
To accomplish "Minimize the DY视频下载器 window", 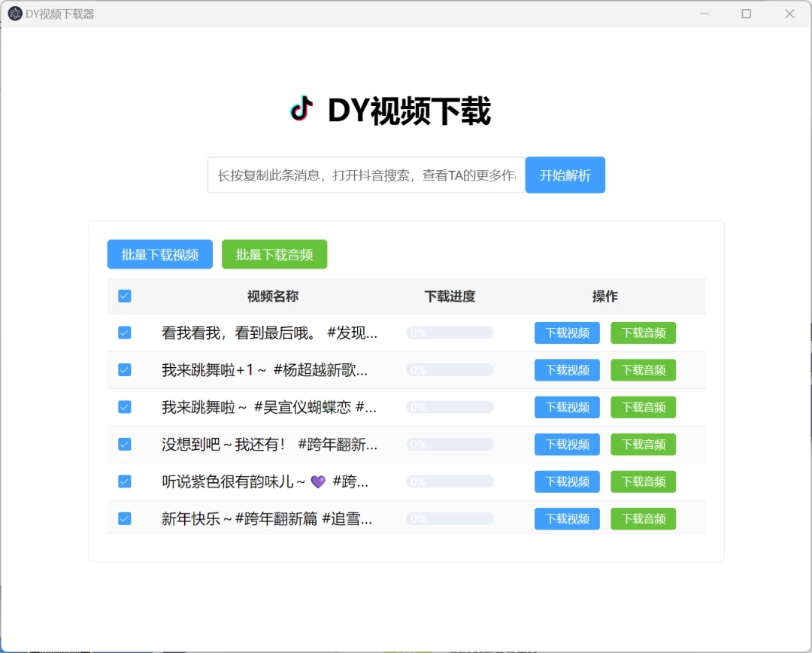I will 704,14.
